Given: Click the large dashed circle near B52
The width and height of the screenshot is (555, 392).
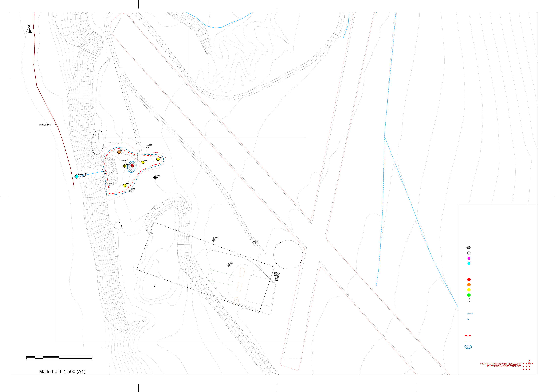Looking at the screenshot, I should coord(288,255).
